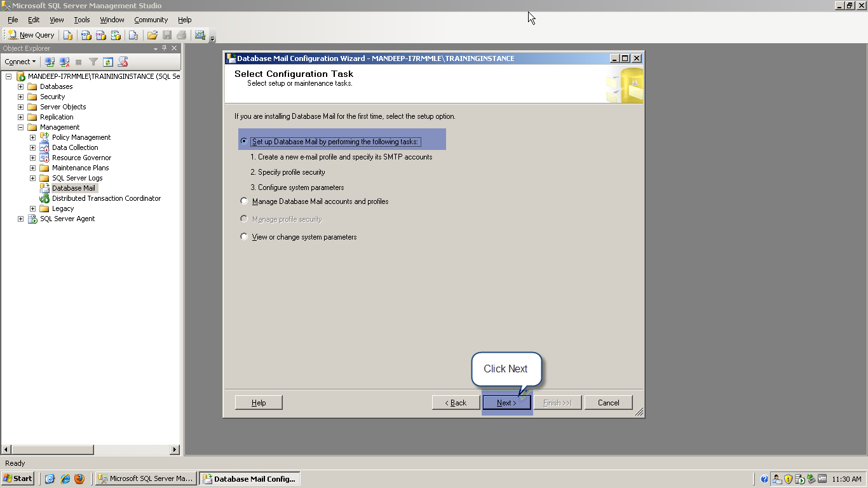Click the Filter funnel icon
Image resolution: width=868 pixels, height=488 pixels.
click(x=93, y=62)
